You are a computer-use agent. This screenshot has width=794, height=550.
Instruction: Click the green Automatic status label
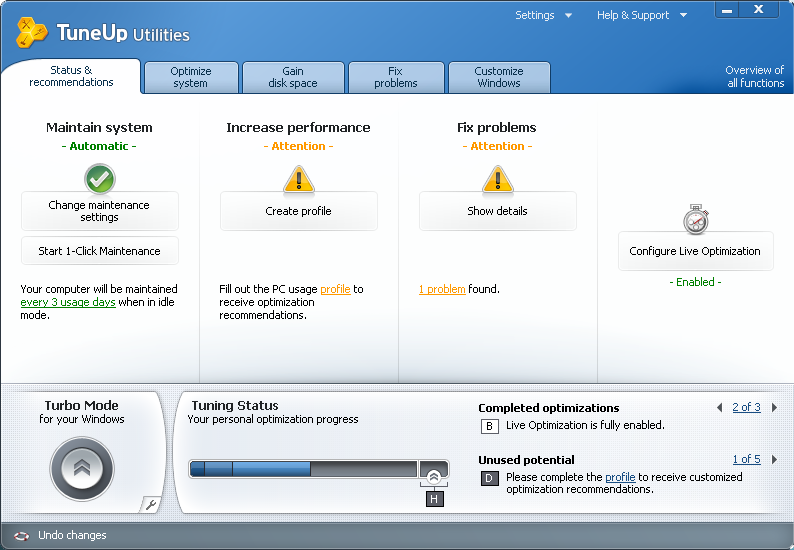[x=99, y=146]
